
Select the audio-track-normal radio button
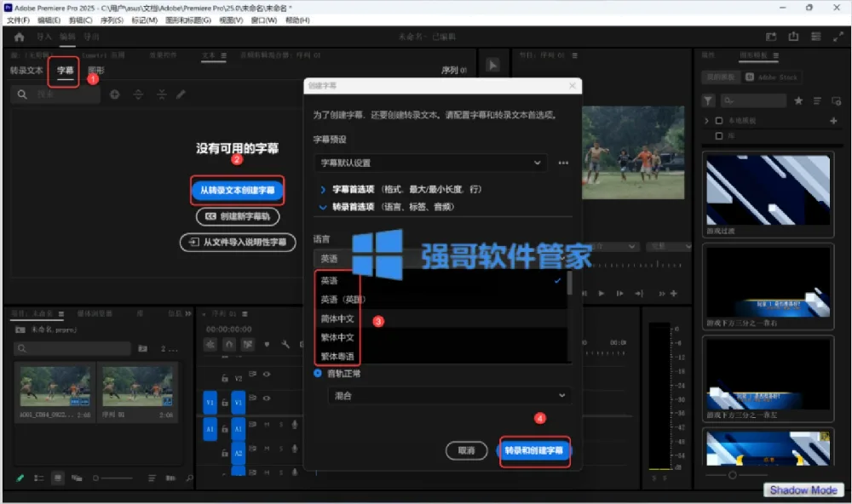[318, 373]
